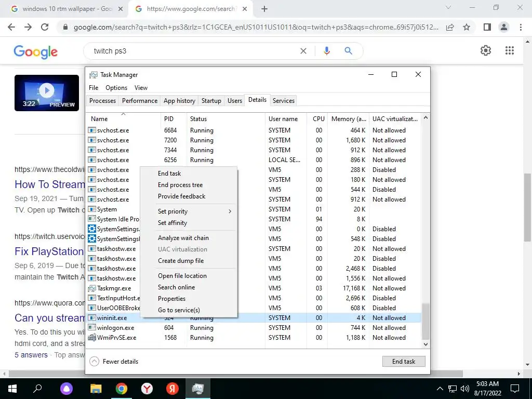Click the Google logo
Viewport: 532px width, 399px height.
(36, 51)
